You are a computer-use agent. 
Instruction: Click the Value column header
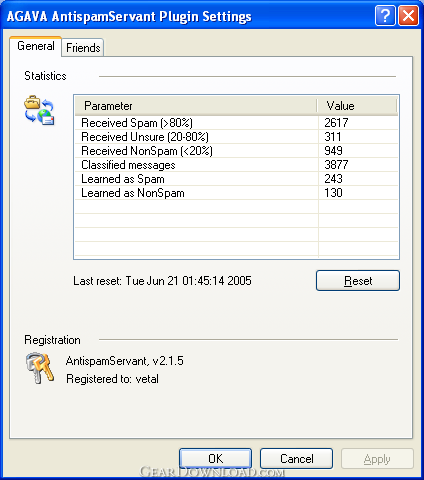[x=357, y=106]
